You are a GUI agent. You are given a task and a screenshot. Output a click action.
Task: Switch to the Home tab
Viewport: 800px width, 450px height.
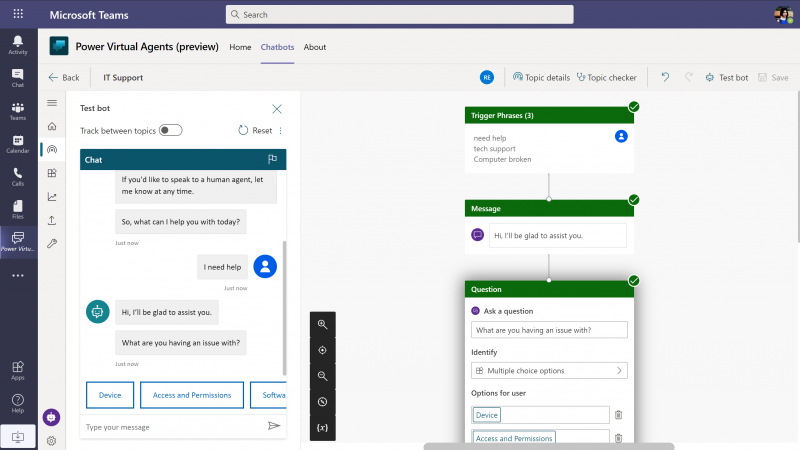click(x=240, y=47)
